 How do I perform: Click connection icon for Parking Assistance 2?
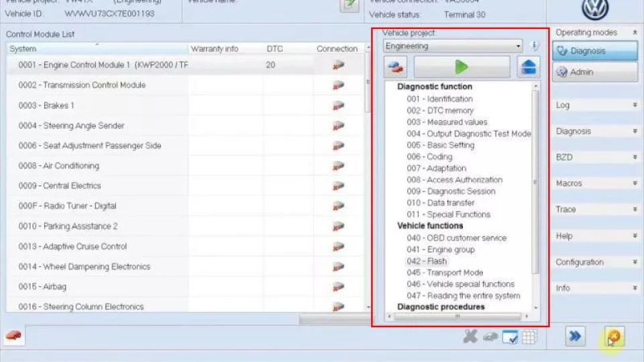(338, 226)
